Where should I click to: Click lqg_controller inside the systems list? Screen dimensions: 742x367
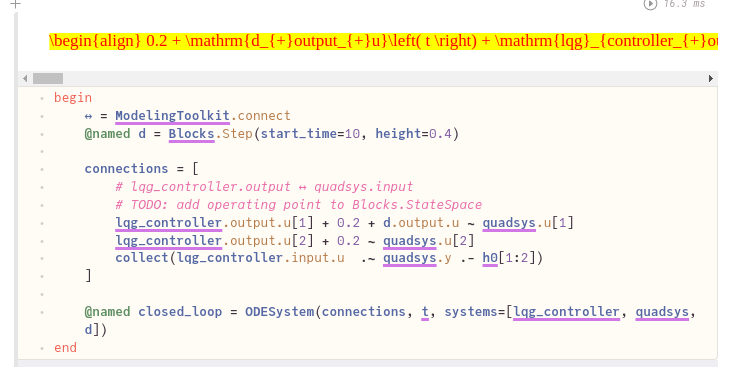click(566, 312)
